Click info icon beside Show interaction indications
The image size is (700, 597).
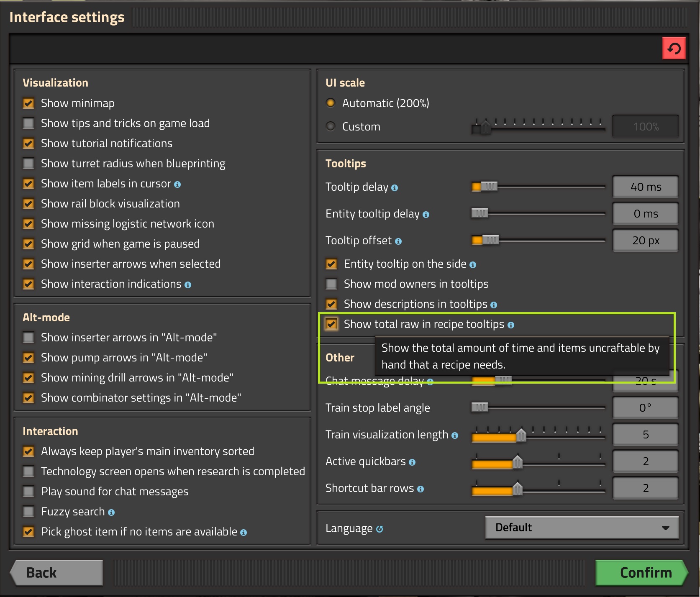pyautogui.click(x=188, y=285)
